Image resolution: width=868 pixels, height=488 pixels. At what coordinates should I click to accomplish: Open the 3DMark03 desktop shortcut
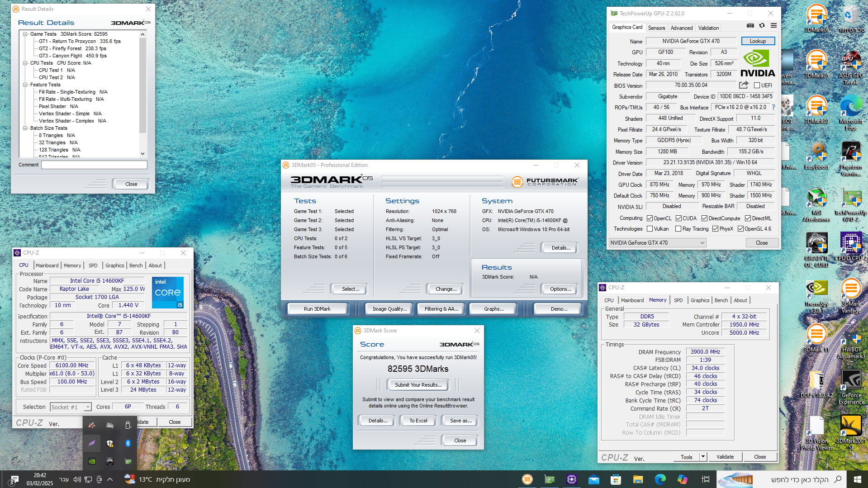tap(817, 109)
